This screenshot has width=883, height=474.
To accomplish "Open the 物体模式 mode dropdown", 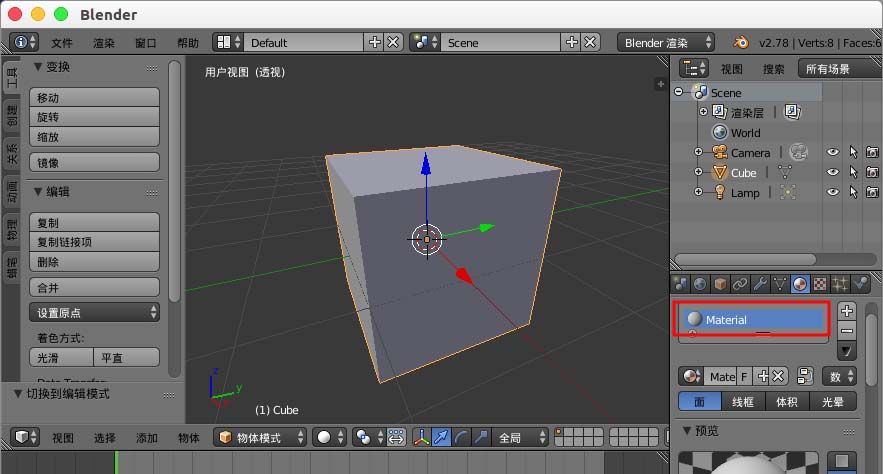I will (260, 437).
